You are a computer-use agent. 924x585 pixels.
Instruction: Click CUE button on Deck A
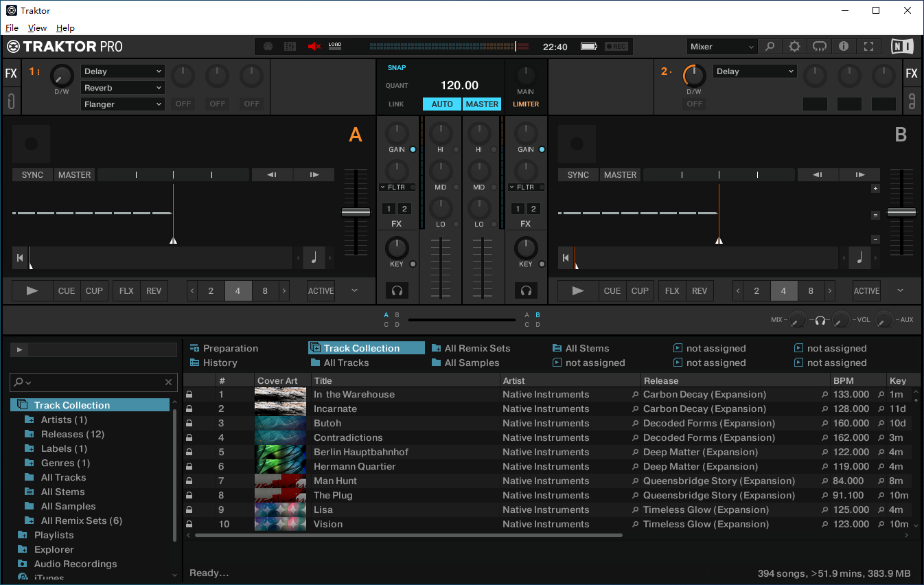[67, 291]
